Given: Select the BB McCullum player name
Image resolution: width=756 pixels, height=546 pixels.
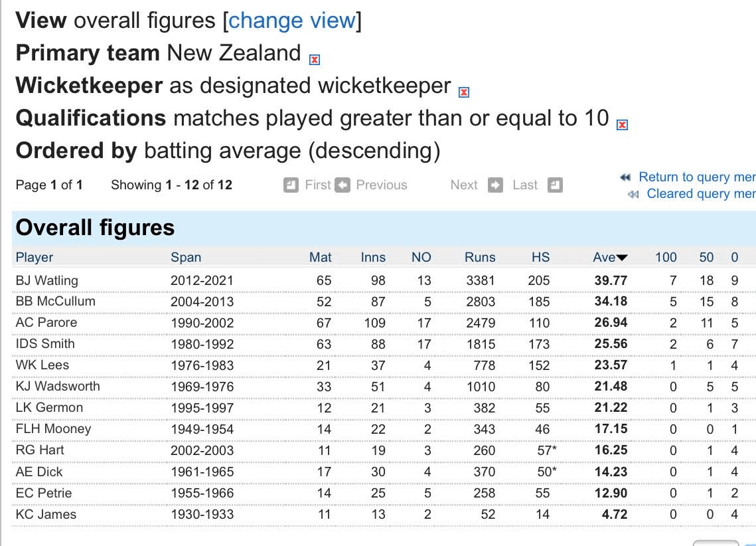Looking at the screenshot, I should tap(55, 302).
